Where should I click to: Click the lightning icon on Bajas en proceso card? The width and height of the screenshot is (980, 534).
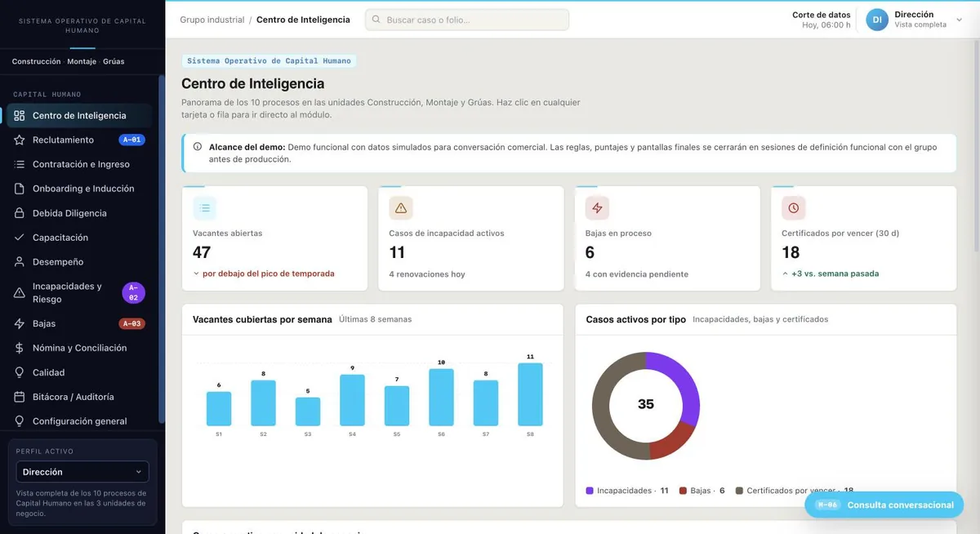pos(597,208)
